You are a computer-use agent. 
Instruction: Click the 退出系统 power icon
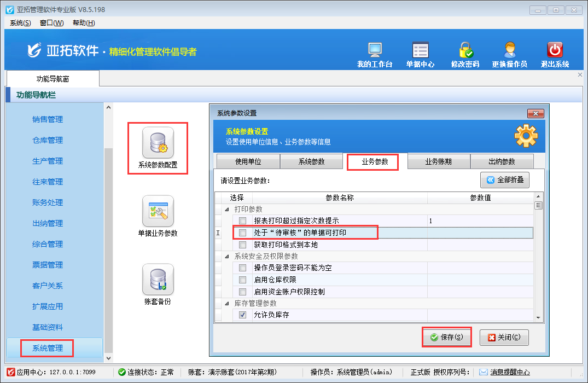click(555, 51)
